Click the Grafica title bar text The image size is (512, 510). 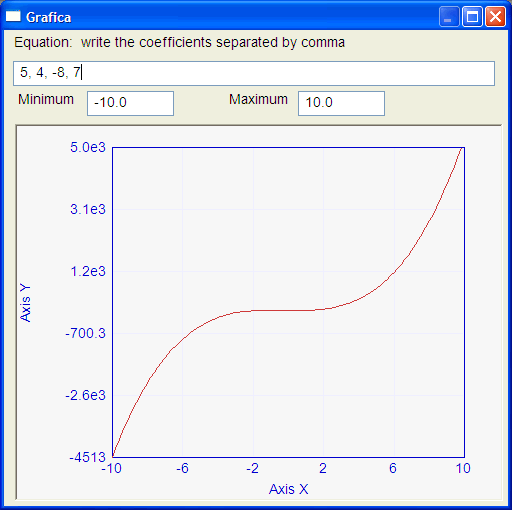click(49, 17)
